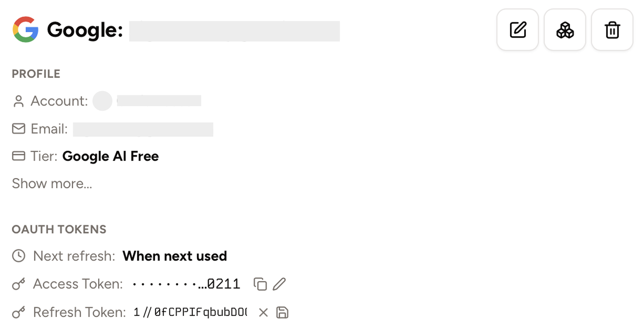The height and width of the screenshot is (329, 644).
Task: Select the When next used refresh value
Action: pos(174,256)
